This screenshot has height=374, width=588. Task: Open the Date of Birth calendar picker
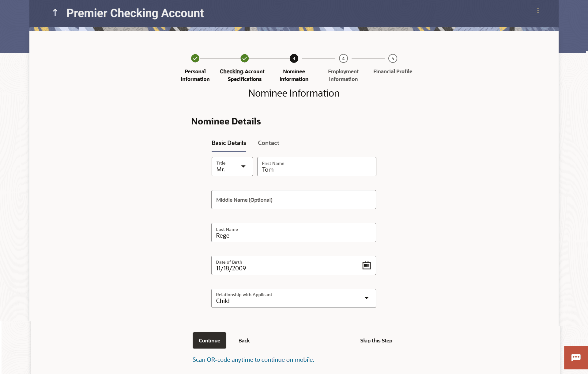(x=366, y=265)
